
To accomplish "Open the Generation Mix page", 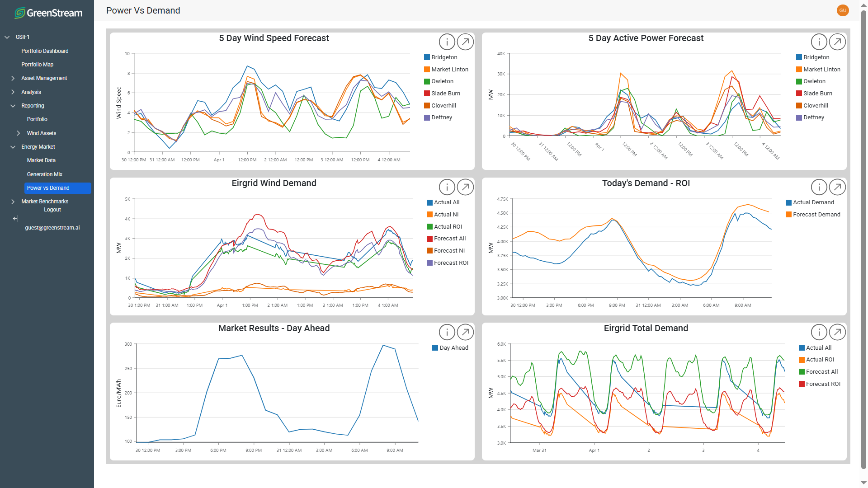I will (x=44, y=174).
